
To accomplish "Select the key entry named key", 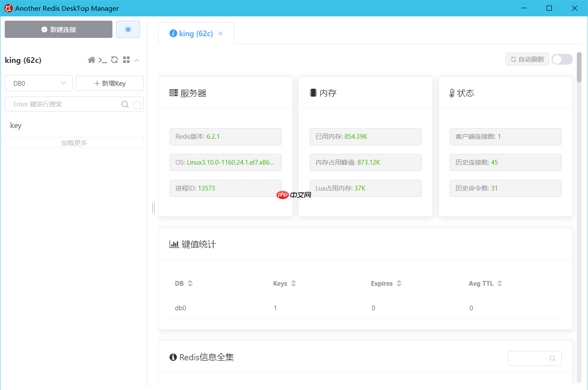I will pos(16,125).
